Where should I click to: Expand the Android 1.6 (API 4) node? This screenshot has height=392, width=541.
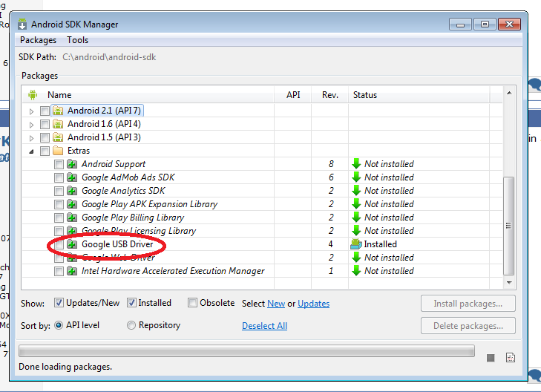(31, 125)
